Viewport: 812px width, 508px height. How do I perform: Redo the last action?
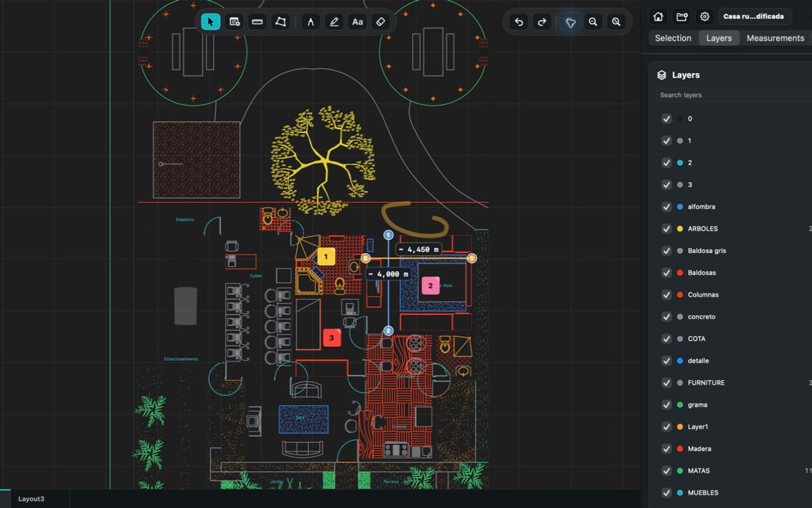click(542, 22)
